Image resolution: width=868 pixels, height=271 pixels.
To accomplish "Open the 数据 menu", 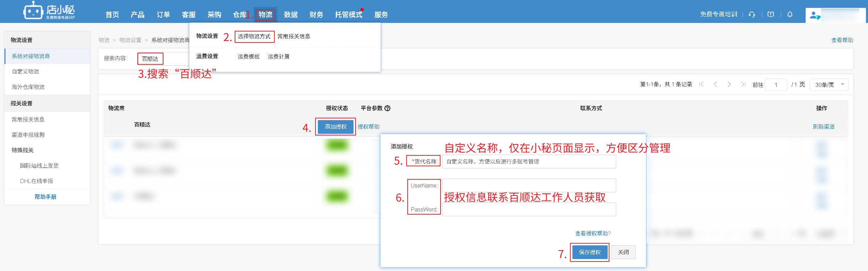I will tap(291, 15).
